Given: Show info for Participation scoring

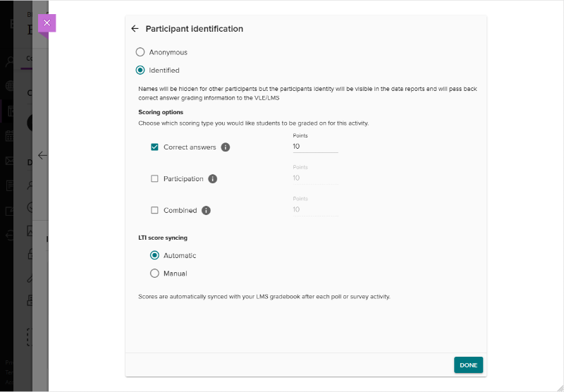Looking at the screenshot, I should coord(213,179).
